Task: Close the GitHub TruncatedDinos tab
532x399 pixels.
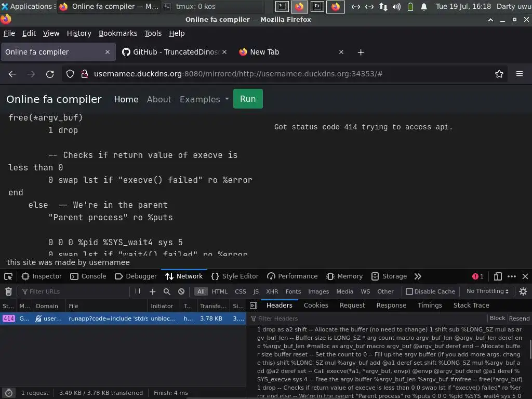Action: (224, 52)
